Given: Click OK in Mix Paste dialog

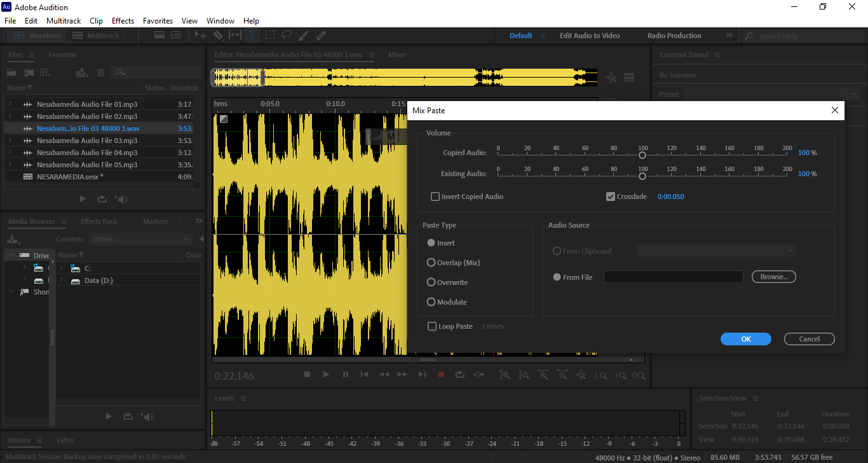Looking at the screenshot, I should click(x=745, y=339).
